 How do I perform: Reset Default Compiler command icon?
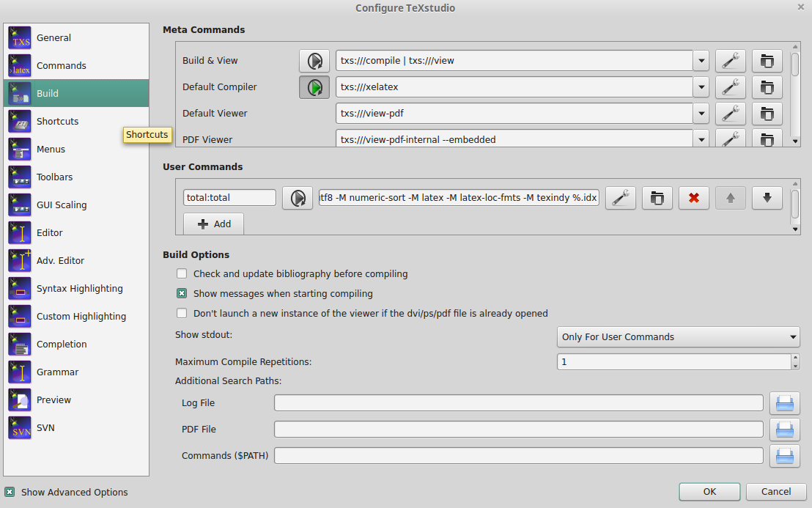pyautogui.click(x=767, y=87)
